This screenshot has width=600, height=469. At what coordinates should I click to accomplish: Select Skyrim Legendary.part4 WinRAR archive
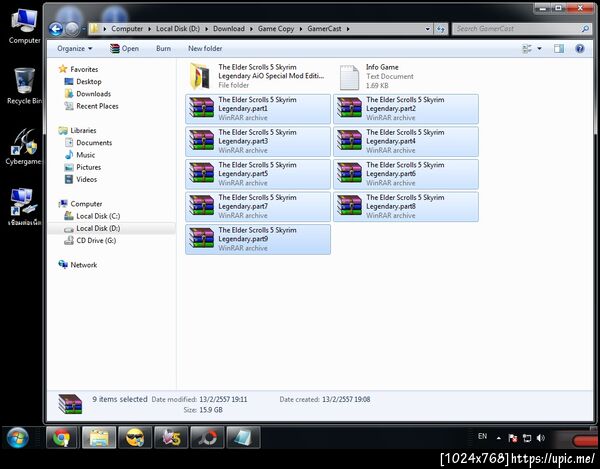pyautogui.click(x=406, y=142)
